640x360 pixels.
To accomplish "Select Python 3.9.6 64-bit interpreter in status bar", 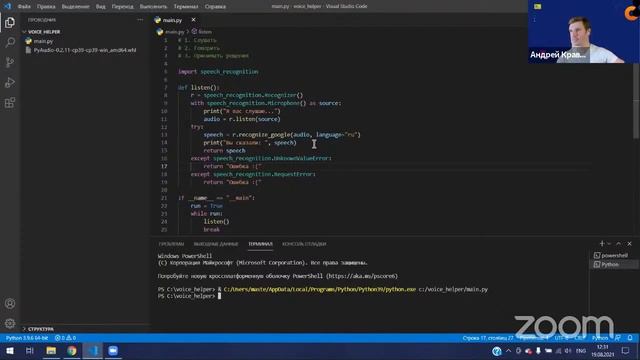I will pyautogui.click(x=27, y=338).
